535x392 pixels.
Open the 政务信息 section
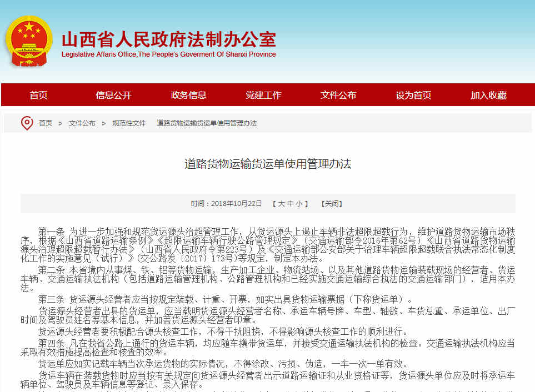(188, 95)
